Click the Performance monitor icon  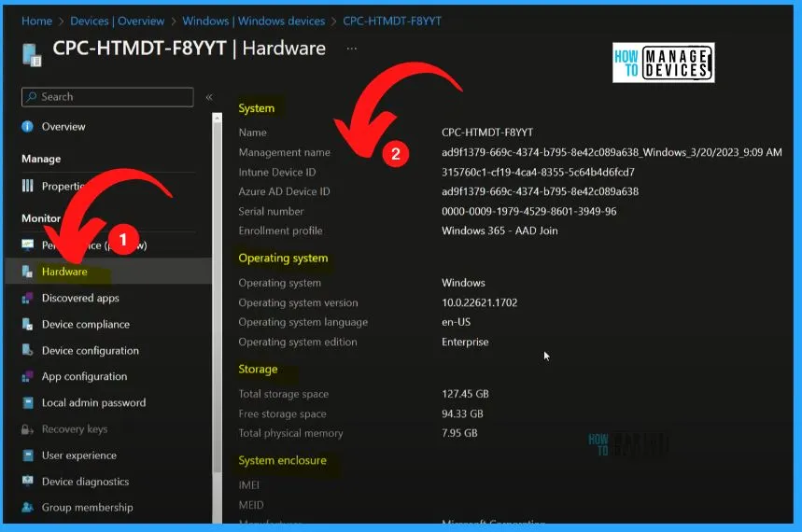click(28, 245)
